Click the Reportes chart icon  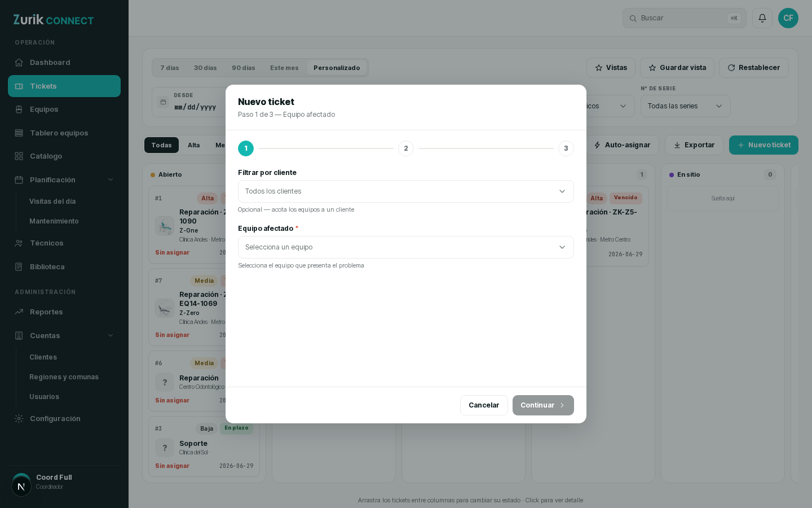19,312
